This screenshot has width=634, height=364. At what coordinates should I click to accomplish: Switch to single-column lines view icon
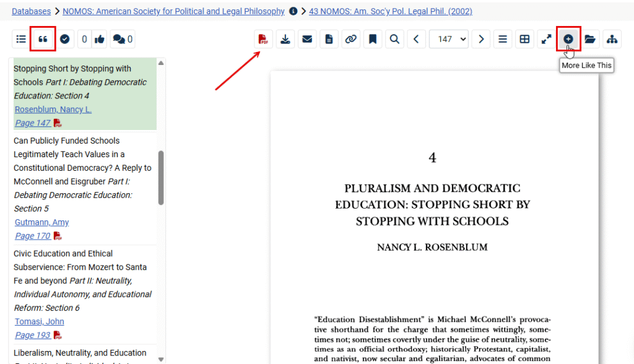503,39
